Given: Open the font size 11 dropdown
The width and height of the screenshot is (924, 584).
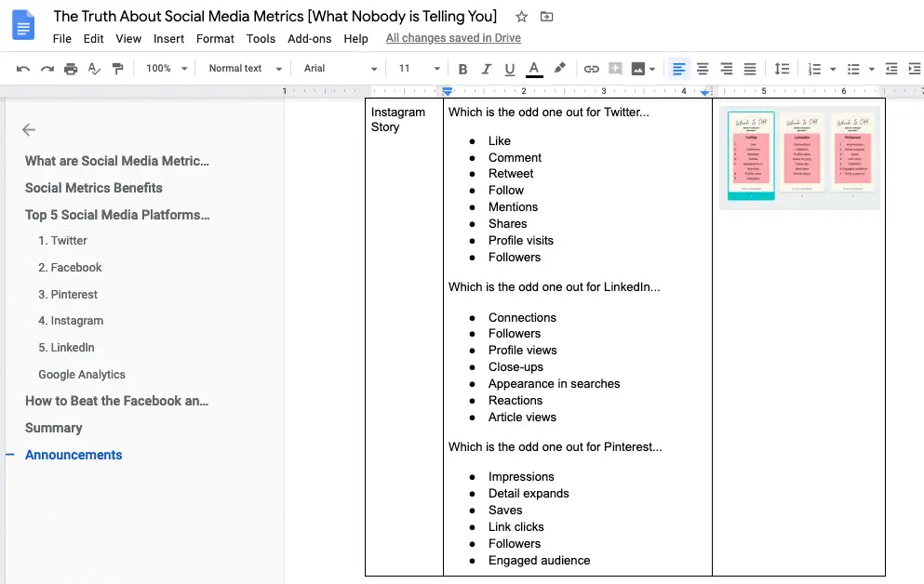Looking at the screenshot, I should point(419,68).
